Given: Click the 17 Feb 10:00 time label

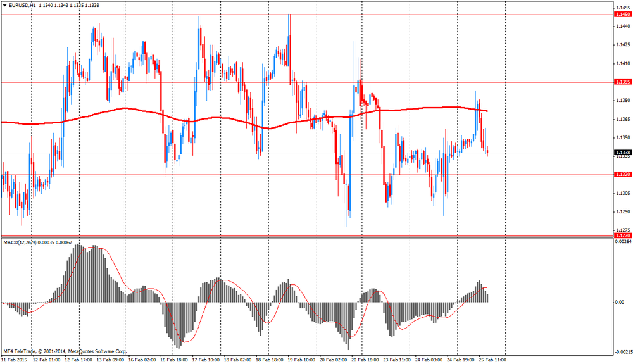Looking at the screenshot, I should 206,360.
